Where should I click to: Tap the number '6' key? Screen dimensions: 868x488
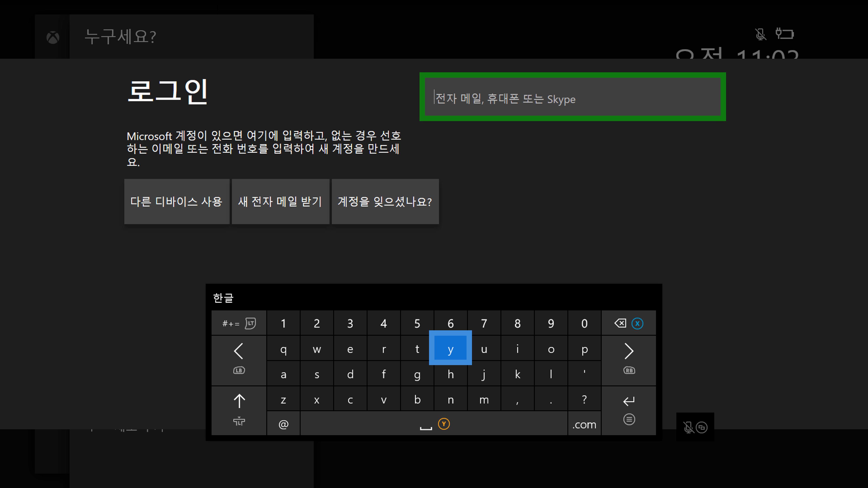[x=450, y=323]
